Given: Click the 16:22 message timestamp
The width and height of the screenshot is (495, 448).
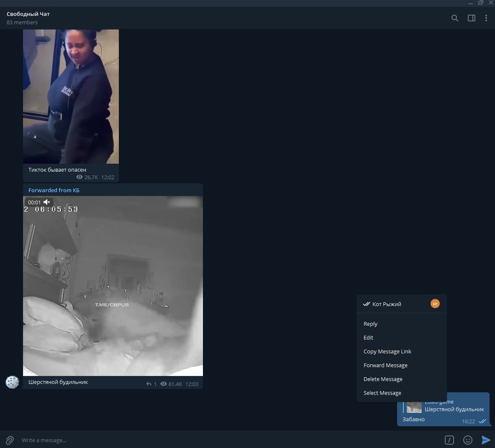Looking at the screenshot, I should click(468, 422).
